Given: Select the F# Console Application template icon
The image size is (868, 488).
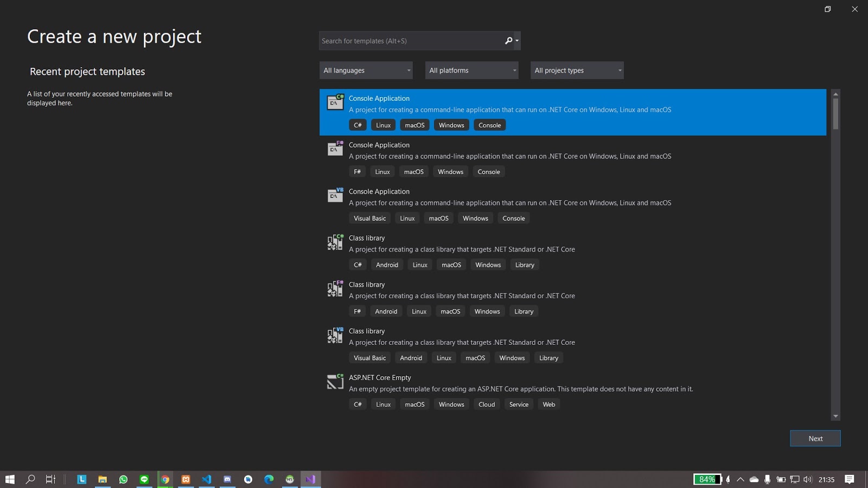Looking at the screenshot, I should (335, 149).
